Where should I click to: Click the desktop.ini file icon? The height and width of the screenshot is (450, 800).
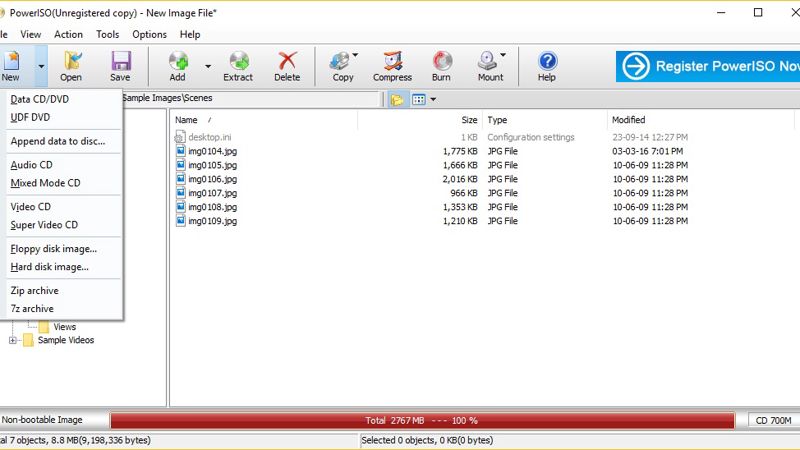click(x=180, y=137)
